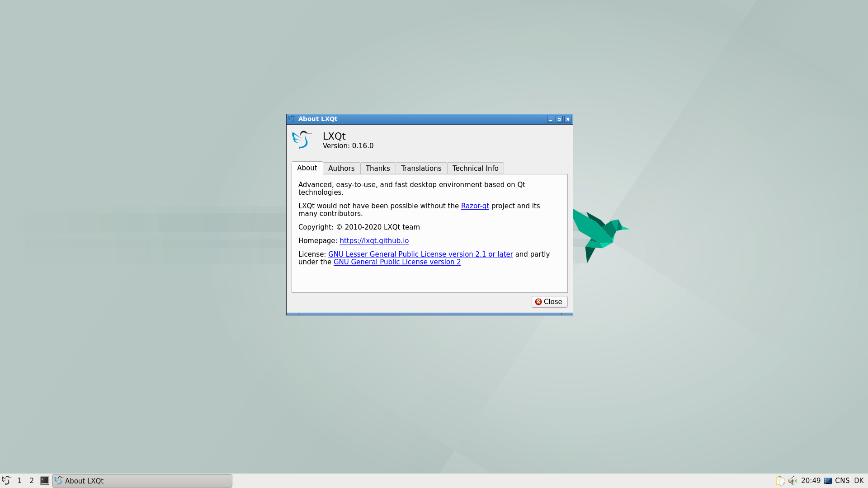
Task: Switch to the Authors tab
Action: click(x=341, y=168)
